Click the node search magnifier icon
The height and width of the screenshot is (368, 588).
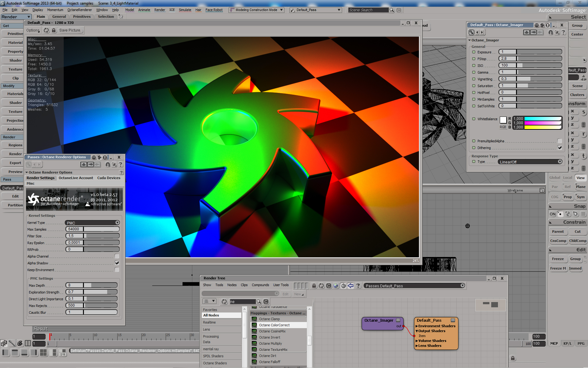pyautogui.click(x=259, y=302)
